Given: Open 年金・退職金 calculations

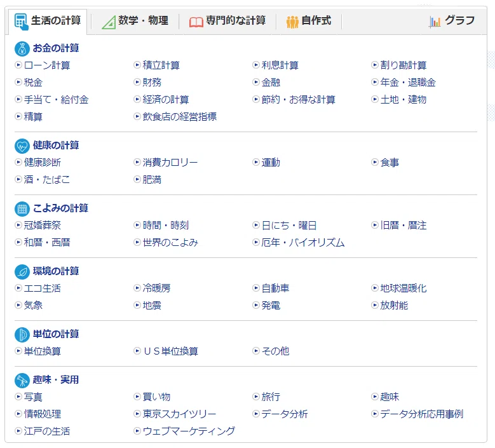Looking at the screenshot, I should tap(408, 82).
